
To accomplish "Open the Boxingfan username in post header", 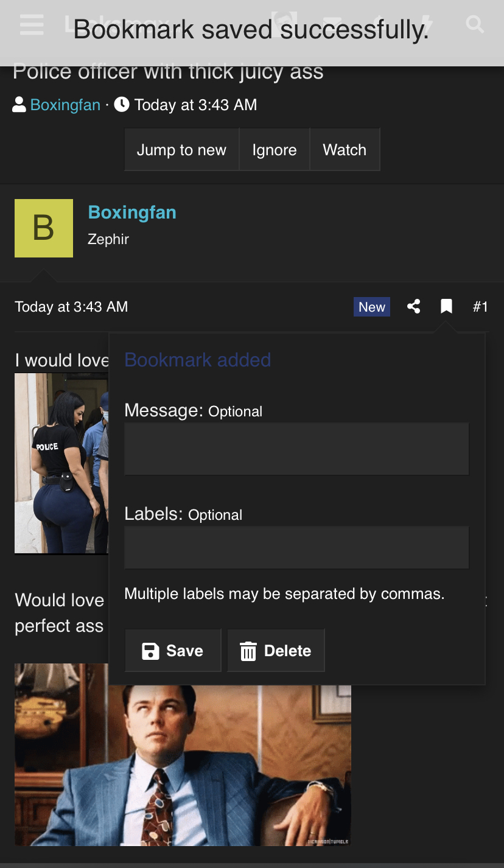I will coord(132,212).
